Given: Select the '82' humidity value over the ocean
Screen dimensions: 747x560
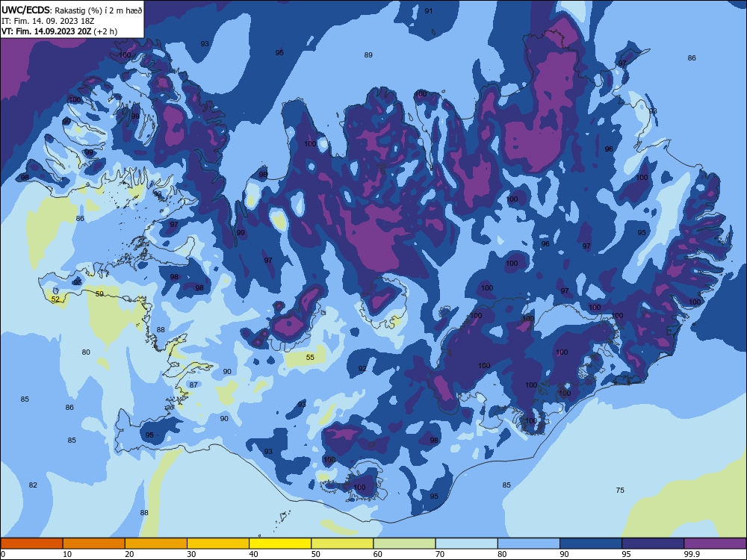Looking at the screenshot, I should point(33,485).
